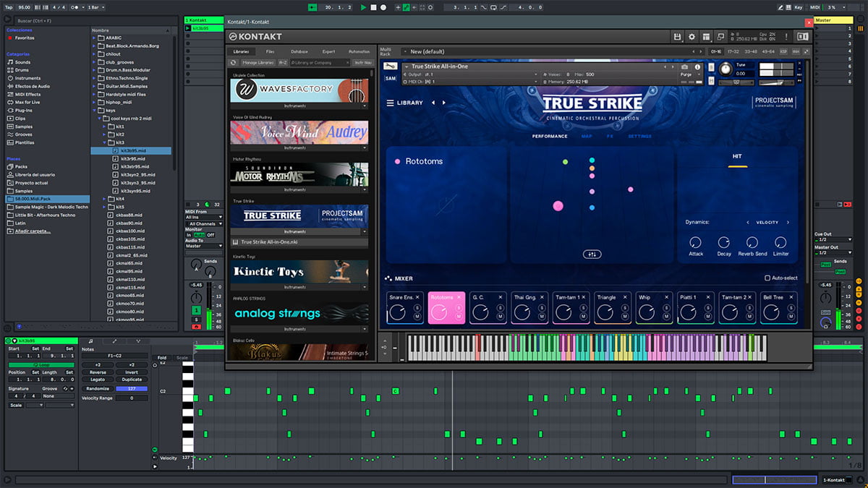Open Kontakt save/load files icon
Image resolution: width=868 pixels, height=488 pixels.
pos(677,36)
